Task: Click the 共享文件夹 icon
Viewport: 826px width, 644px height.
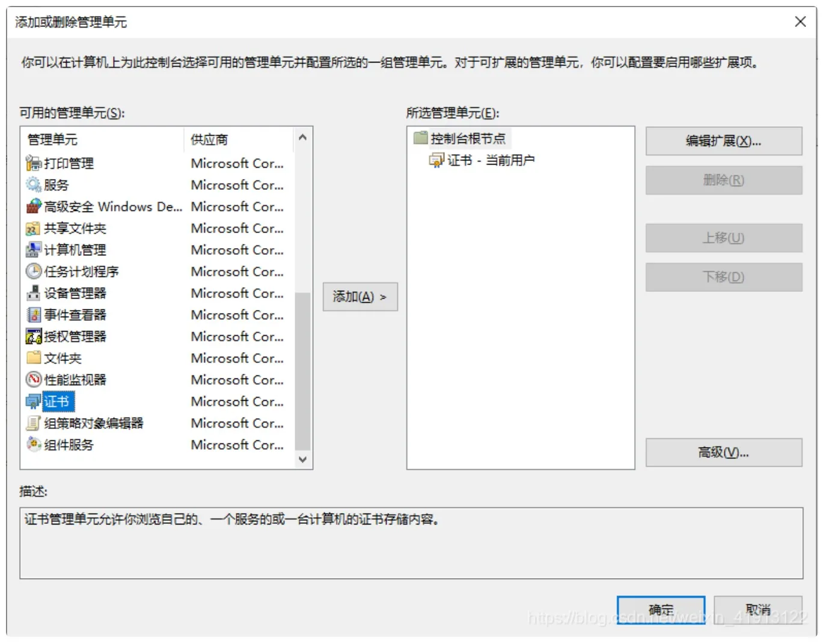Action: 34,228
